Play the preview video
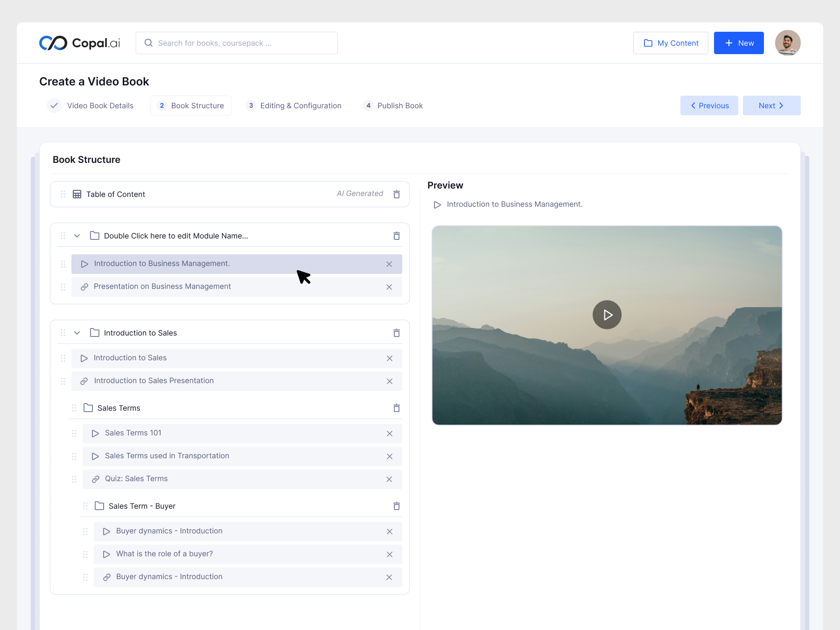840x630 pixels. tap(607, 315)
